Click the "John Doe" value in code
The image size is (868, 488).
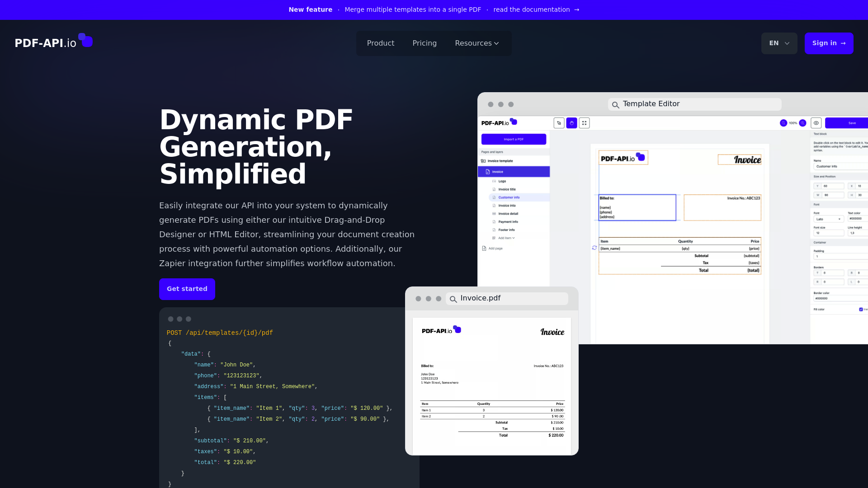click(x=236, y=365)
